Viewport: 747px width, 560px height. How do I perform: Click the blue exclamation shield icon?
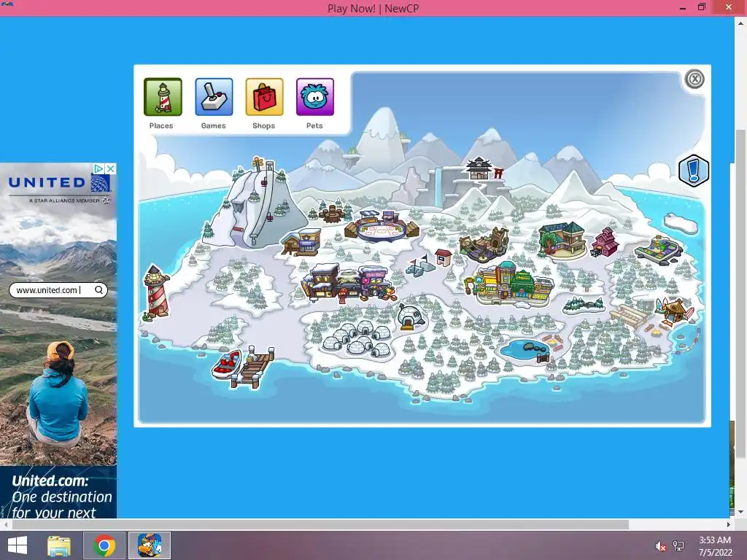click(694, 171)
